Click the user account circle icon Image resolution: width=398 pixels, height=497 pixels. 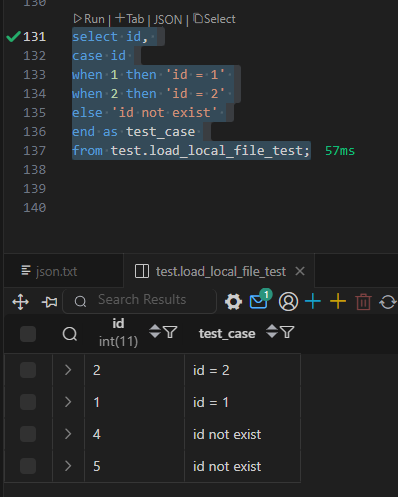click(288, 302)
